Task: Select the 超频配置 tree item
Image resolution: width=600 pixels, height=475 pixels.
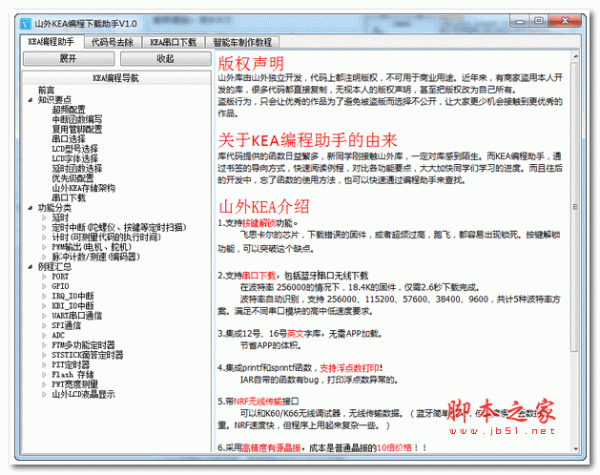Action: tap(69, 109)
